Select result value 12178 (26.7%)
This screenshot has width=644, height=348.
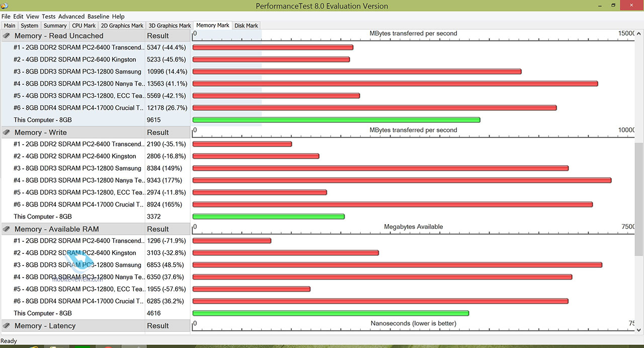167,108
